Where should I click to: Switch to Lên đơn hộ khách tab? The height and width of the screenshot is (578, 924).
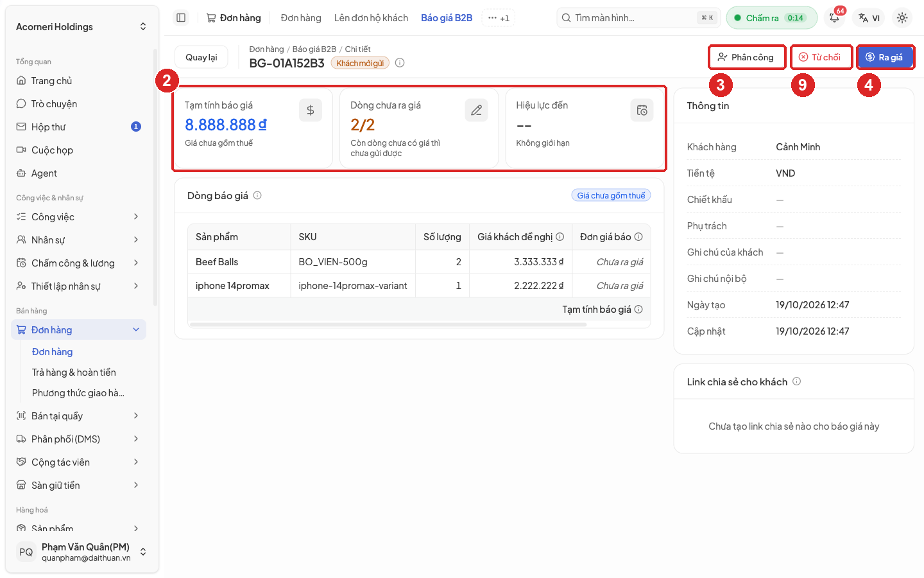pos(371,18)
